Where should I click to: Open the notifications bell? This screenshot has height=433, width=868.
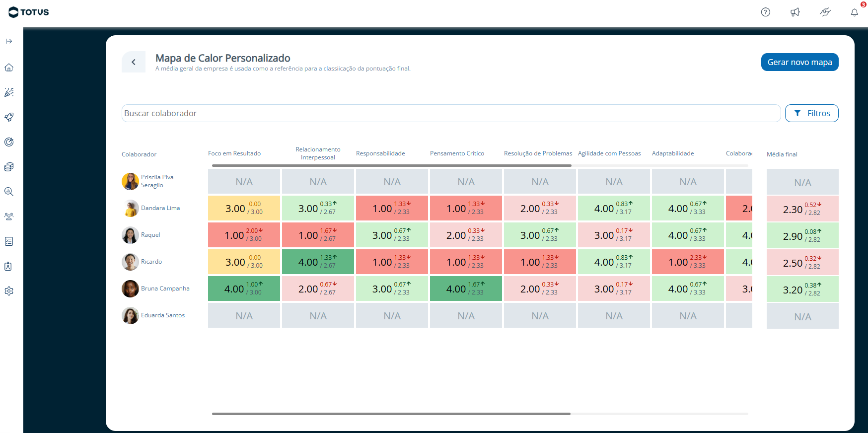pos(854,12)
